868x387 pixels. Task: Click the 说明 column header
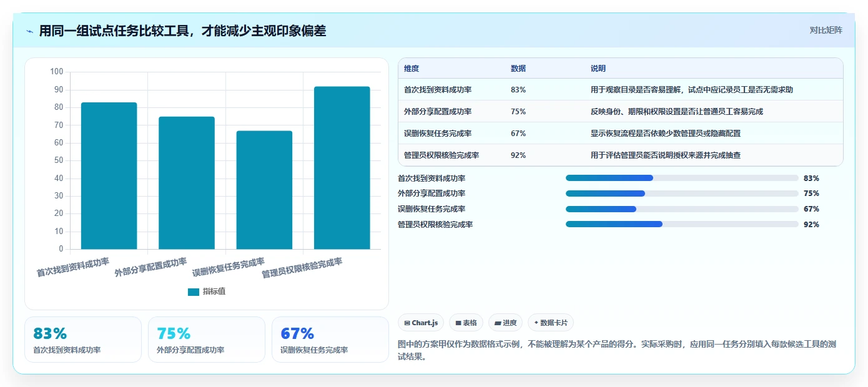(598, 69)
